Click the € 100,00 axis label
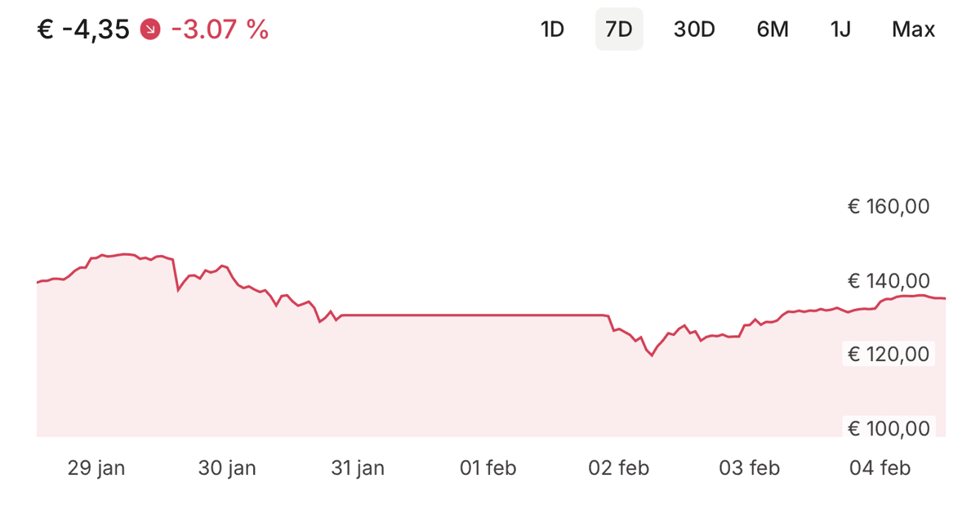The width and height of the screenshot is (980, 514). (x=889, y=428)
